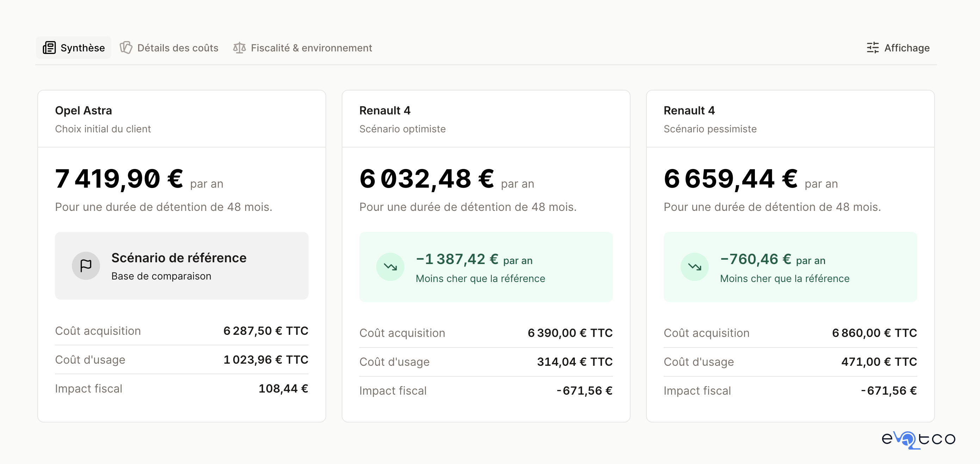Image resolution: width=980 pixels, height=464 pixels.
Task: Click the Détails des coûts cards icon
Action: click(126, 48)
